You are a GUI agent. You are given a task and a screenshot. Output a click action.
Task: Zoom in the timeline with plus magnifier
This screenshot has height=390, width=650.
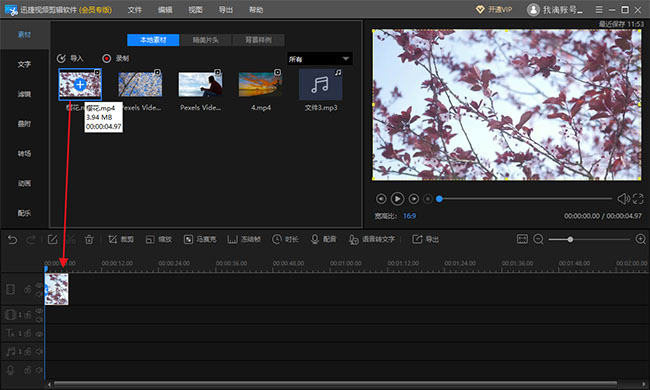pyautogui.click(x=640, y=239)
